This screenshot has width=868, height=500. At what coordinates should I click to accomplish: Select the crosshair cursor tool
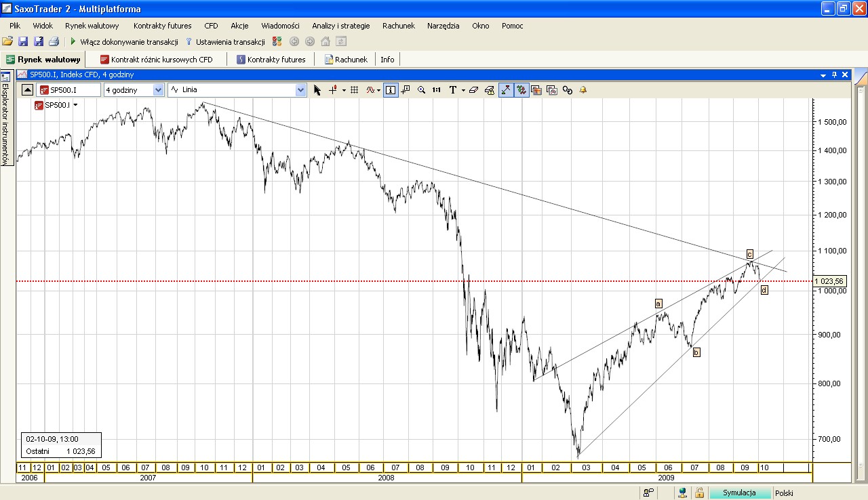pos(332,89)
